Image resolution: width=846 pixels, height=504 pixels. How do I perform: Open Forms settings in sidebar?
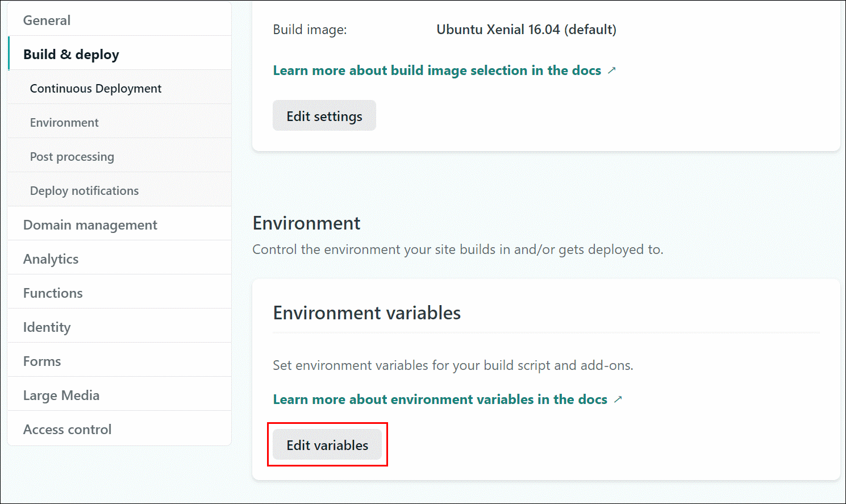[x=42, y=361]
